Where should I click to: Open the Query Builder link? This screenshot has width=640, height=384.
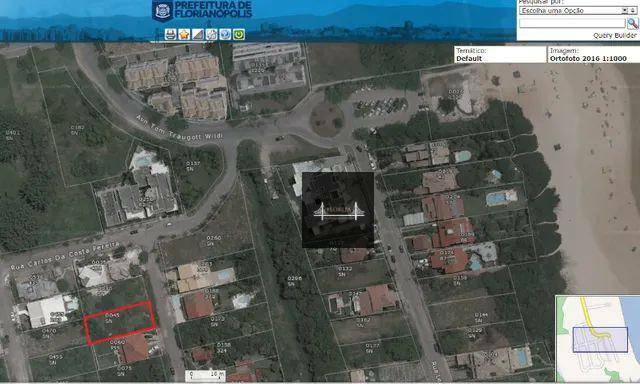tap(615, 36)
